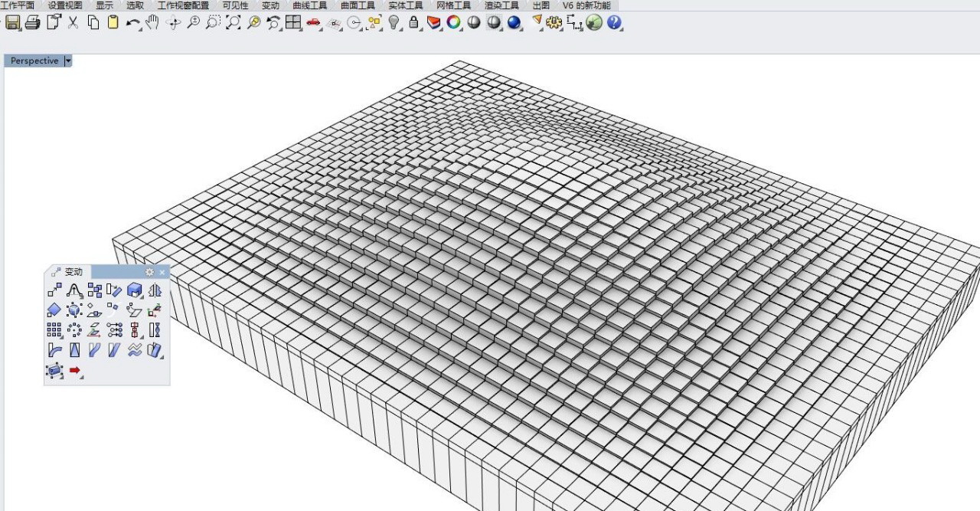The image size is (980, 511).
Task: Switch to the 网格工具 toolbar tab
Action: [x=453, y=5]
